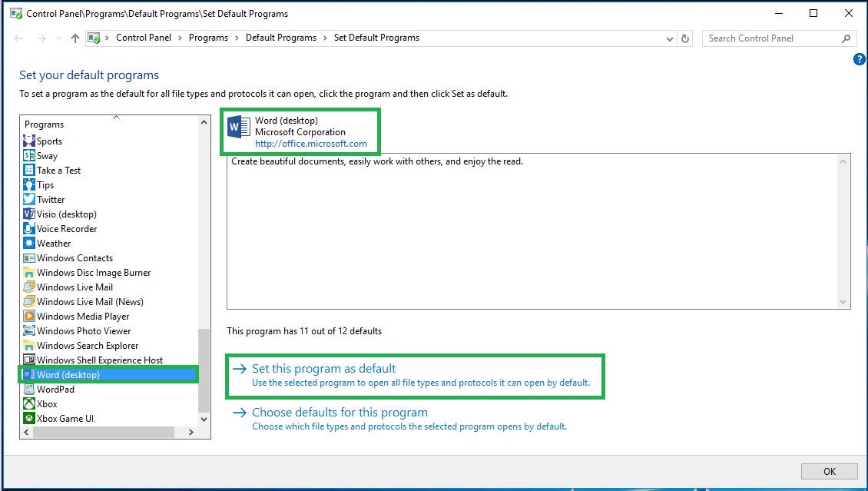Click description box scroll up arrow
The width and height of the screenshot is (868, 491).
pos(843,161)
